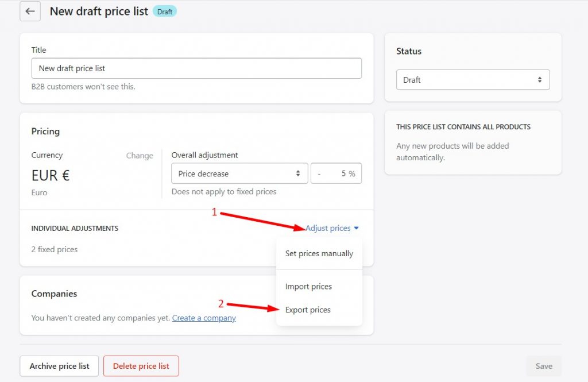The width and height of the screenshot is (588, 382).
Task: Click the Pricing section heading
Action: point(45,132)
